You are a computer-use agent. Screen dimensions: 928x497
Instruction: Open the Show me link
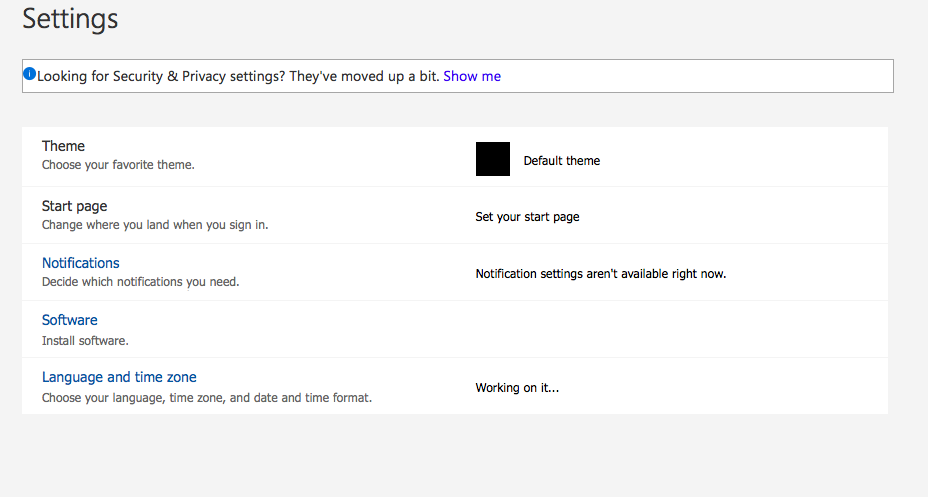(472, 76)
